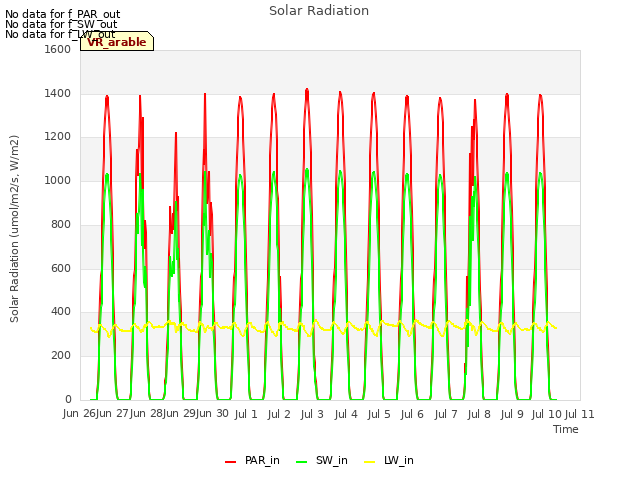Click the 1600 y-axis tick label

(58, 49)
